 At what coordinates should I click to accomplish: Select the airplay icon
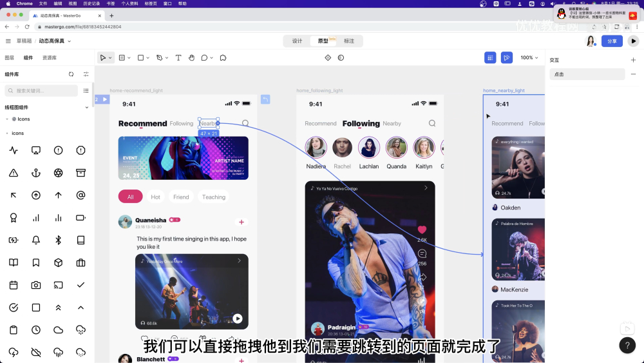(x=36, y=150)
